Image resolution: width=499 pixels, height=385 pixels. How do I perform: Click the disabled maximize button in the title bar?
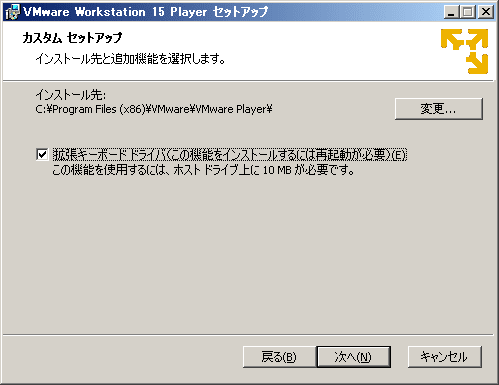coord(468,12)
